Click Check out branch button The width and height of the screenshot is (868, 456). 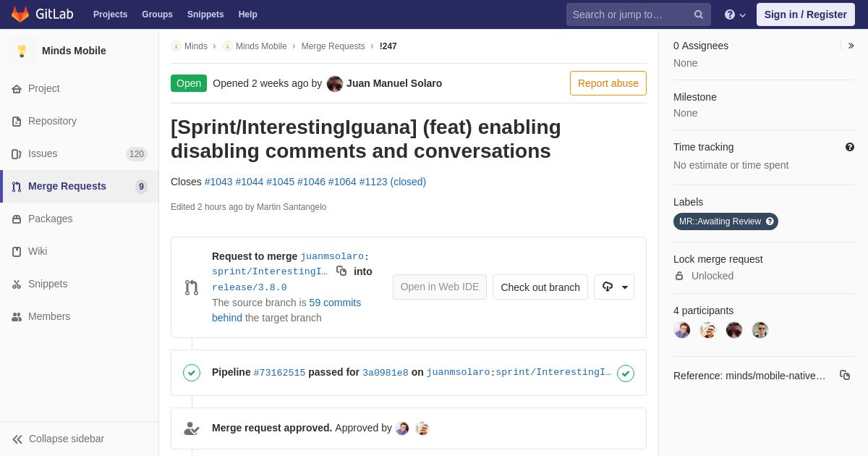[x=540, y=287]
